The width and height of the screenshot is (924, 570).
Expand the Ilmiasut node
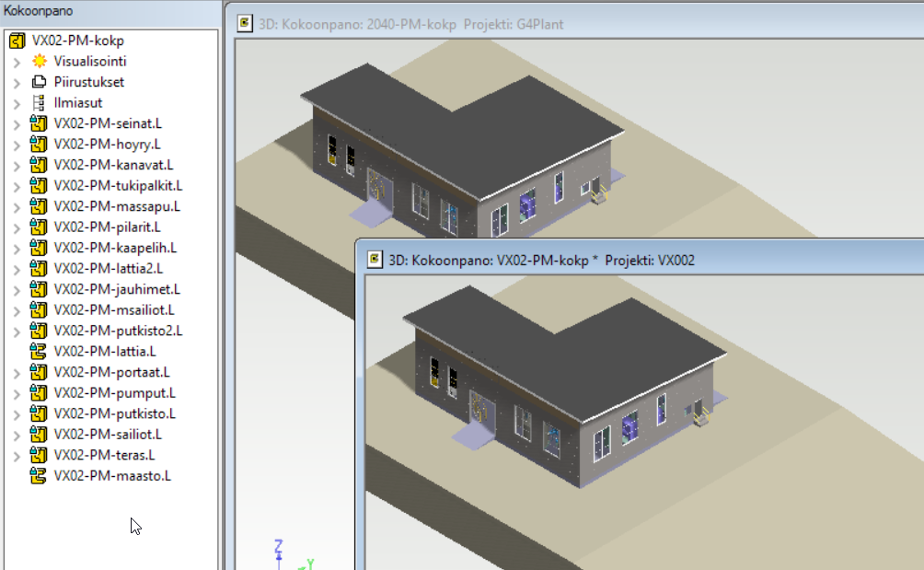[x=17, y=103]
